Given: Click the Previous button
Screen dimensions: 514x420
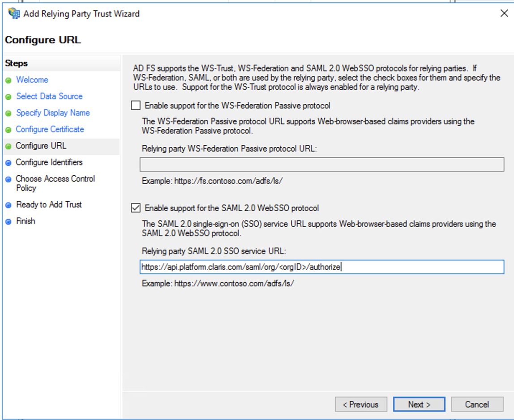Looking at the screenshot, I should tap(361, 404).
